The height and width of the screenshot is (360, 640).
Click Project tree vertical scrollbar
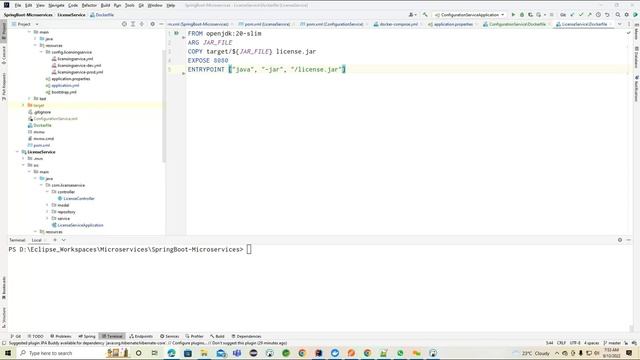[164, 106]
